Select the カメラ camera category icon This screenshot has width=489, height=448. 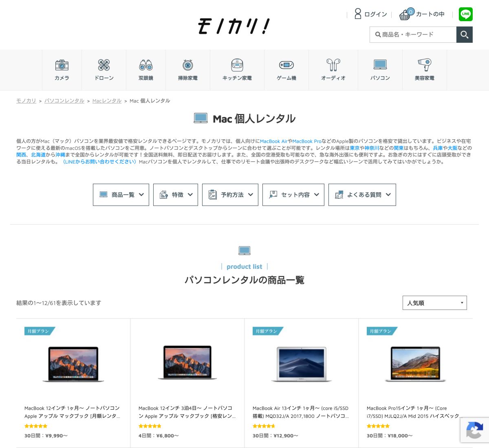click(x=62, y=65)
